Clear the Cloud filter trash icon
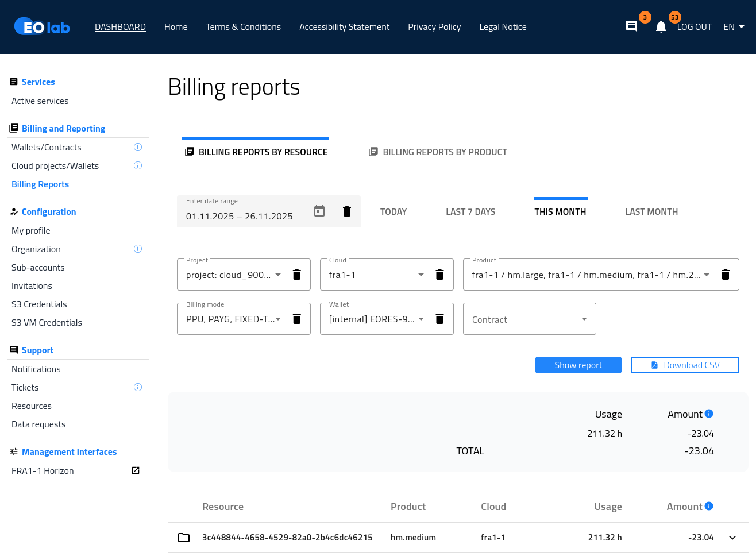The image size is (756, 556). (x=439, y=275)
